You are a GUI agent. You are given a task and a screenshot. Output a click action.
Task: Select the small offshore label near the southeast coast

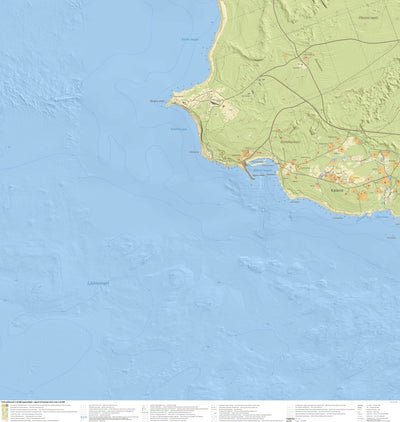tap(391, 238)
